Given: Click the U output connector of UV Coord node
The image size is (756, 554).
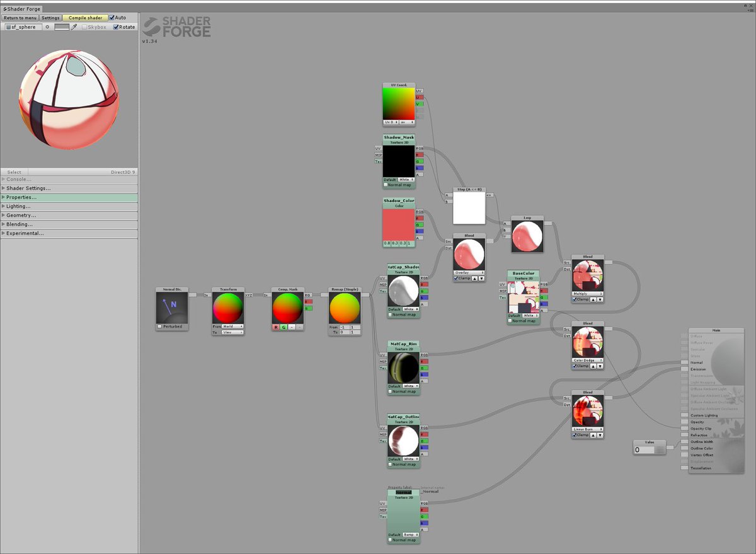Looking at the screenshot, I should point(420,98).
